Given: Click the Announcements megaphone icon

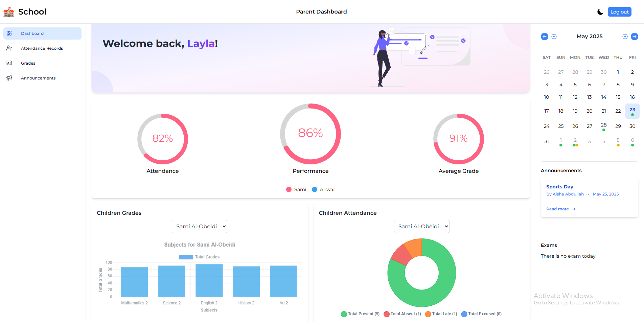Looking at the screenshot, I should tap(9, 78).
